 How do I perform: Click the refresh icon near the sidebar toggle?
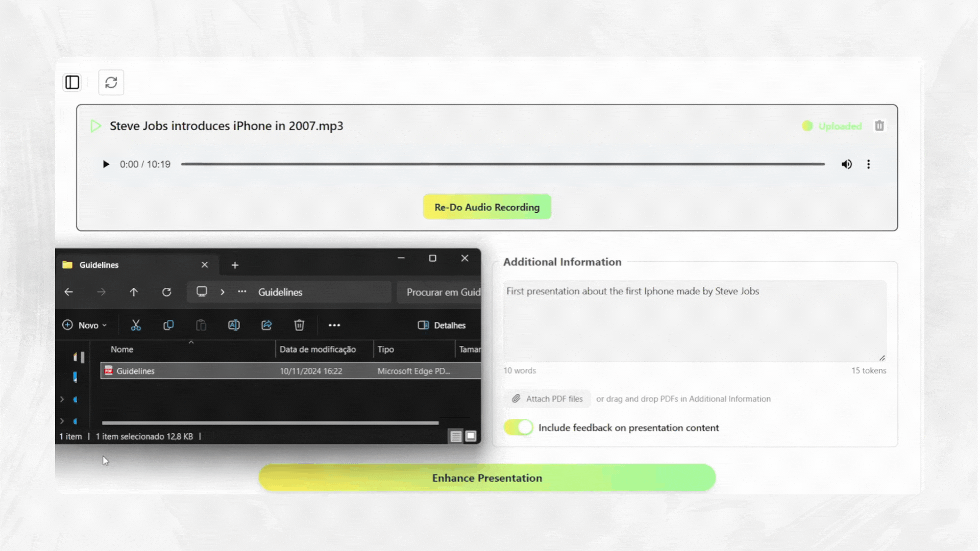point(111,82)
